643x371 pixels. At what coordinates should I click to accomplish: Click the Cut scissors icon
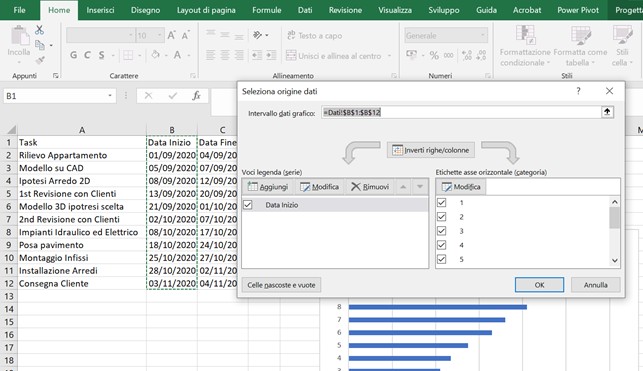tap(39, 30)
